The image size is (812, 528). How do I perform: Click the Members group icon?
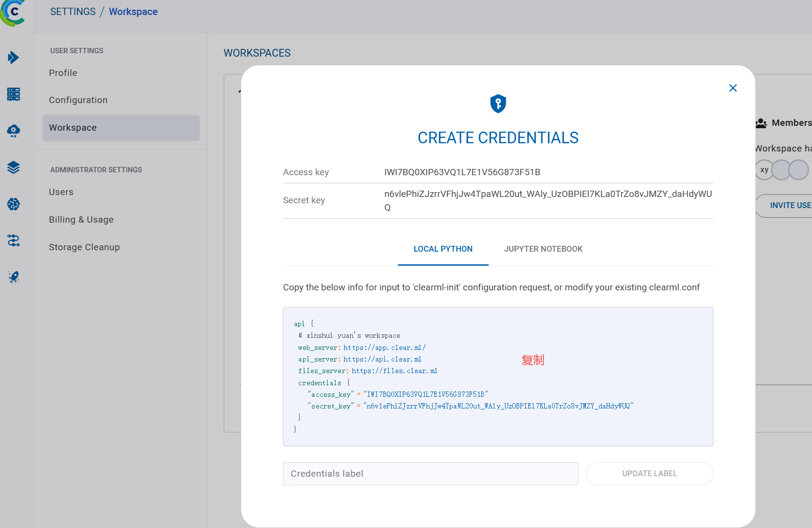coord(761,123)
